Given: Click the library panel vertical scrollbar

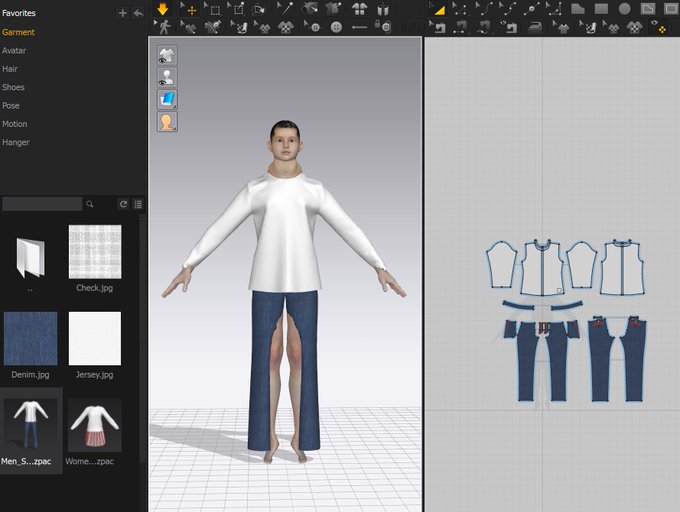Looking at the screenshot, I should (143, 338).
